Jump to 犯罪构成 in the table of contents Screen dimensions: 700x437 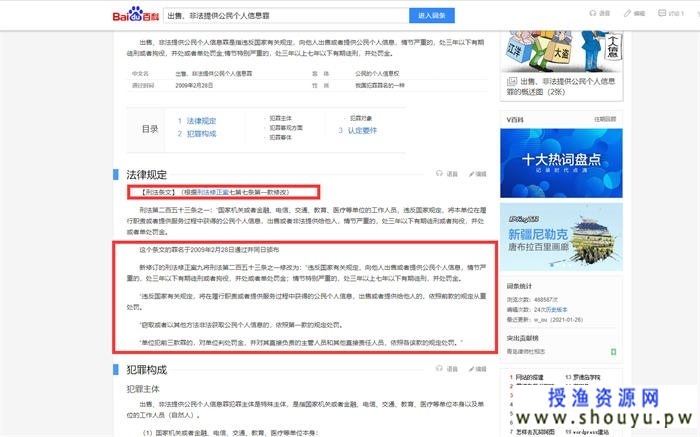(x=198, y=131)
